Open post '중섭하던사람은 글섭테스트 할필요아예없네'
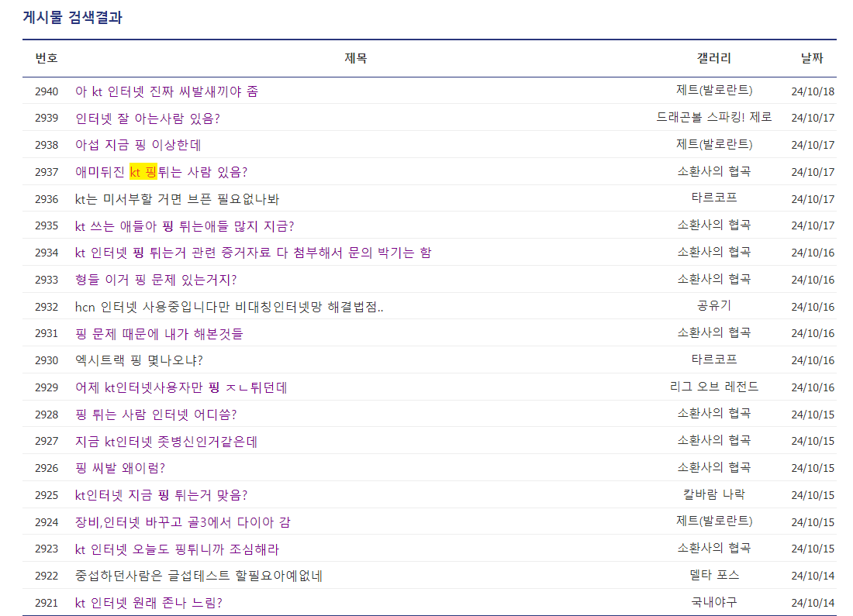This screenshot has width=853, height=616. pyautogui.click(x=199, y=576)
